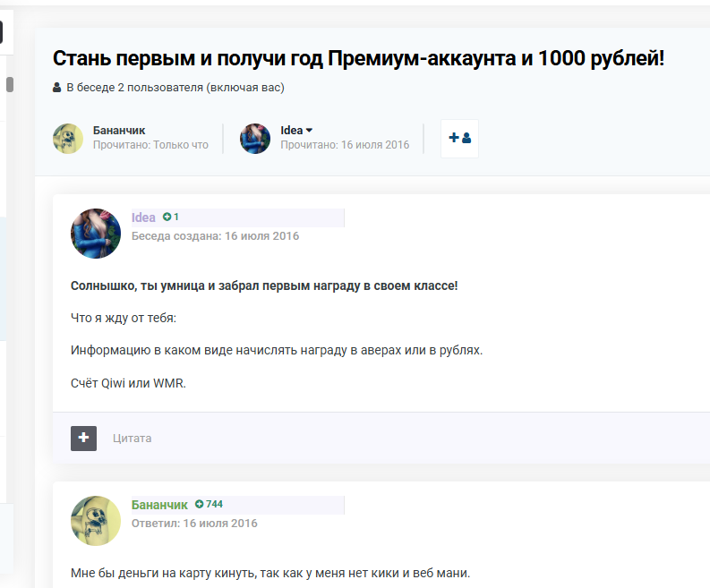
Task: Click 'Беседа создана: 16 июля 2016' timestamp
Action: [215, 236]
